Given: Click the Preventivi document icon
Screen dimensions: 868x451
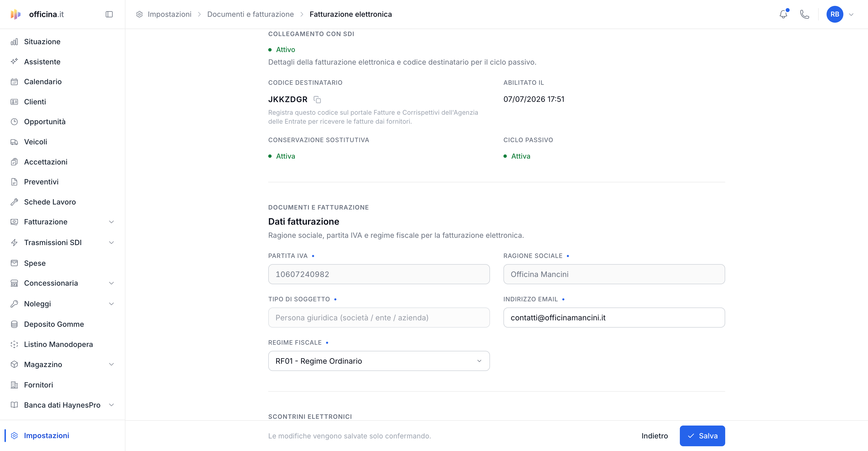Looking at the screenshot, I should coord(14,182).
